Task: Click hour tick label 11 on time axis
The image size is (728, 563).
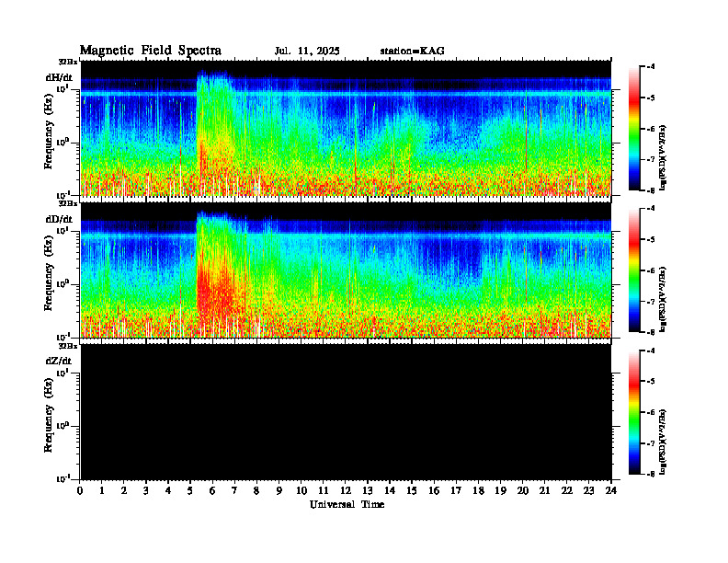Action: pyautogui.click(x=324, y=491)
